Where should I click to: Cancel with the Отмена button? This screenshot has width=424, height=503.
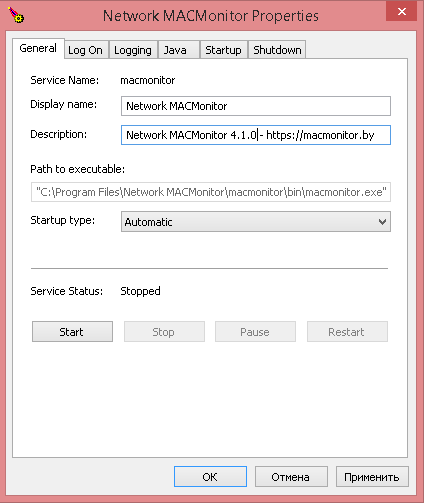click(x=291, y=477)
